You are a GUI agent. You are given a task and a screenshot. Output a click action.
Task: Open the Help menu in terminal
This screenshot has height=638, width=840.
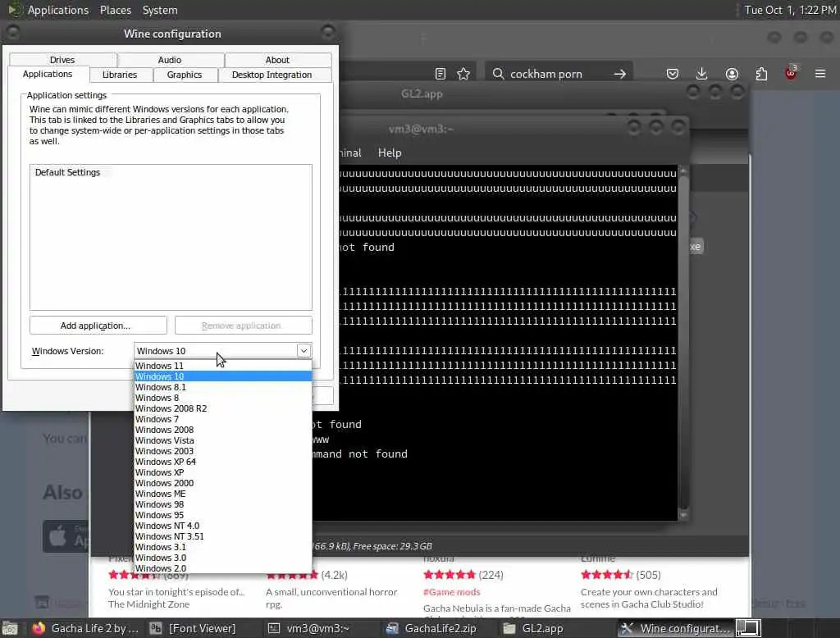390,153
